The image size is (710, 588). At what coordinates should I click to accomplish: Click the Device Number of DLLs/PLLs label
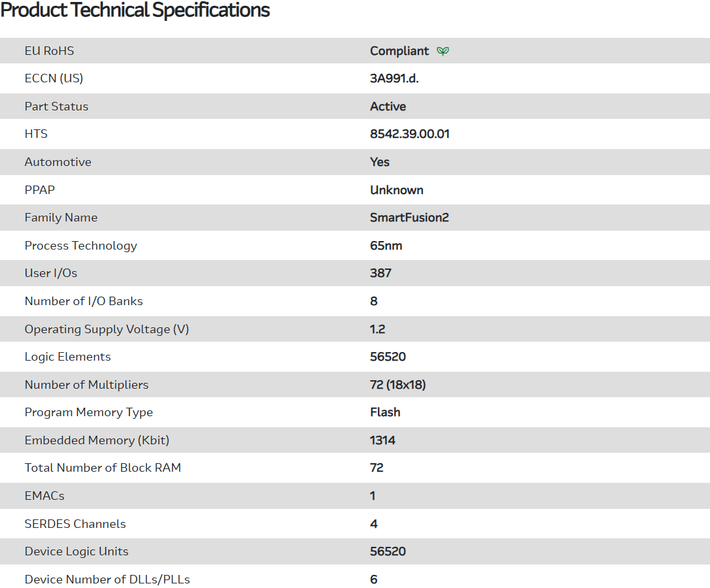[107, 580]
